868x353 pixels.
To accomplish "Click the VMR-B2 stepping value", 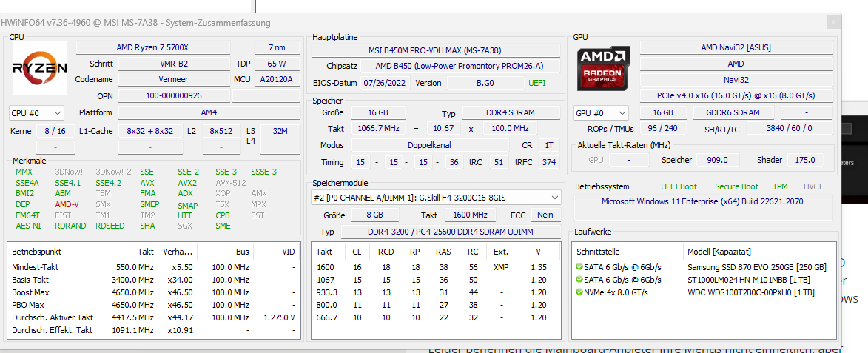I will point(174,64).
